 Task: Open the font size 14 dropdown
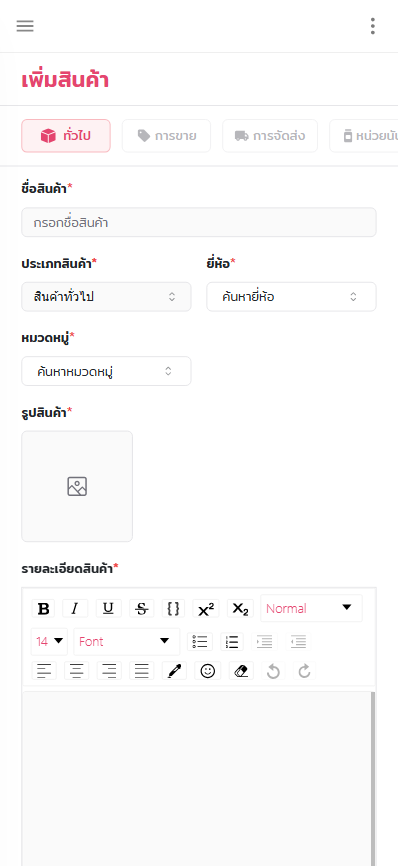click(49, 641)
